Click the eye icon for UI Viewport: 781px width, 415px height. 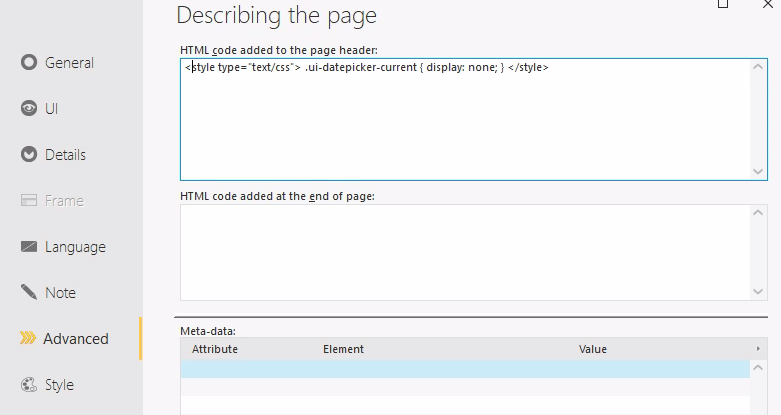[x=29, y=109]
